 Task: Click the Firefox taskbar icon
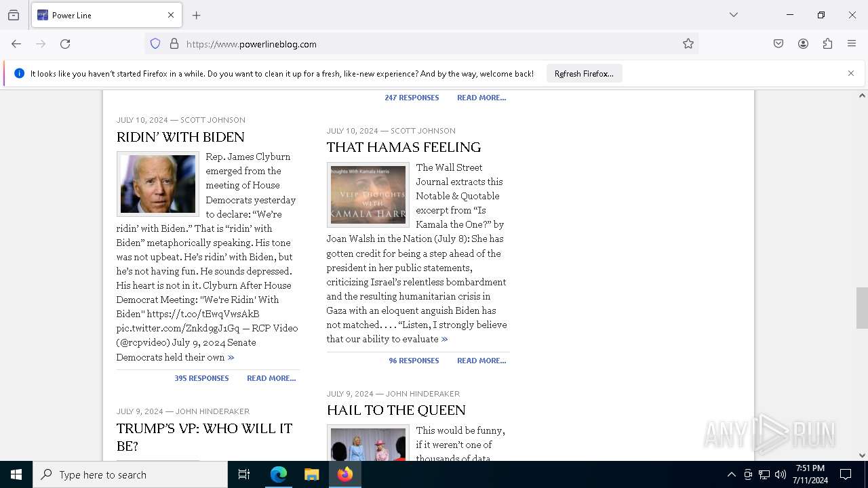pos(345,474)
